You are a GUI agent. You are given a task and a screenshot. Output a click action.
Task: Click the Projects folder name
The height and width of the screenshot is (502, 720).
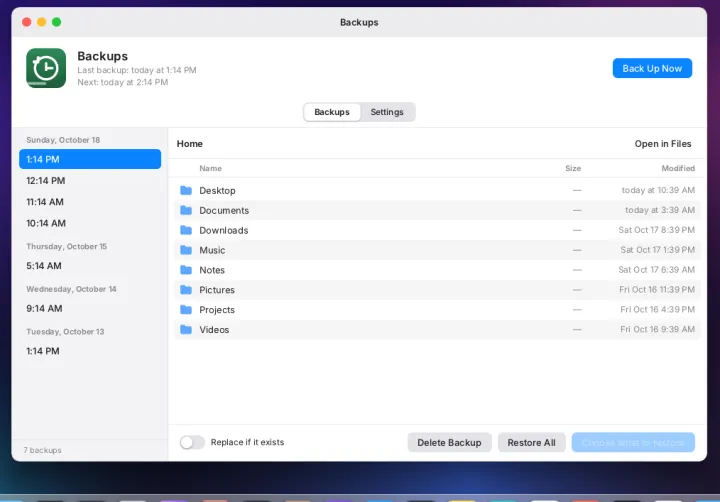tap(217, 310)
